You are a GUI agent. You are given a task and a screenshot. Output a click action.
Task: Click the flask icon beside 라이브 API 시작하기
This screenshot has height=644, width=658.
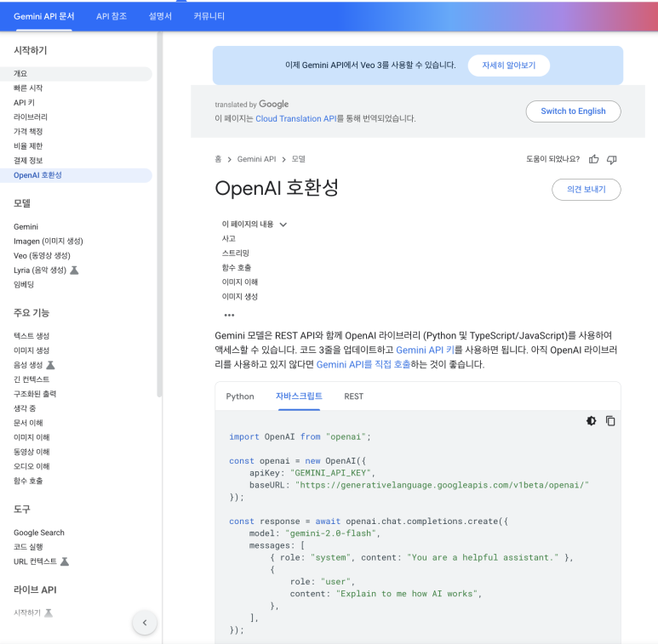pos(49,613)
